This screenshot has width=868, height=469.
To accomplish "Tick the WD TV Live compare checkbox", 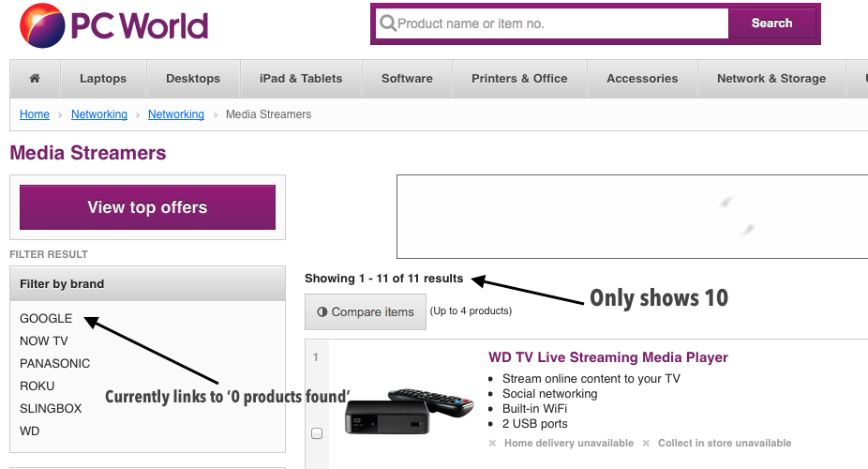I will (317, 433).
